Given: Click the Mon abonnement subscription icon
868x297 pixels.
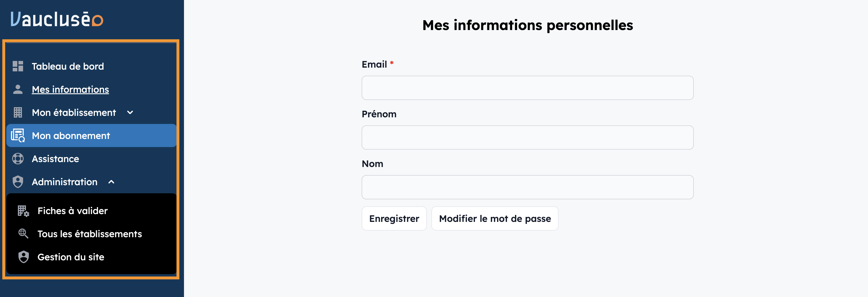Looking at the screenshot, I should point(18,136).
